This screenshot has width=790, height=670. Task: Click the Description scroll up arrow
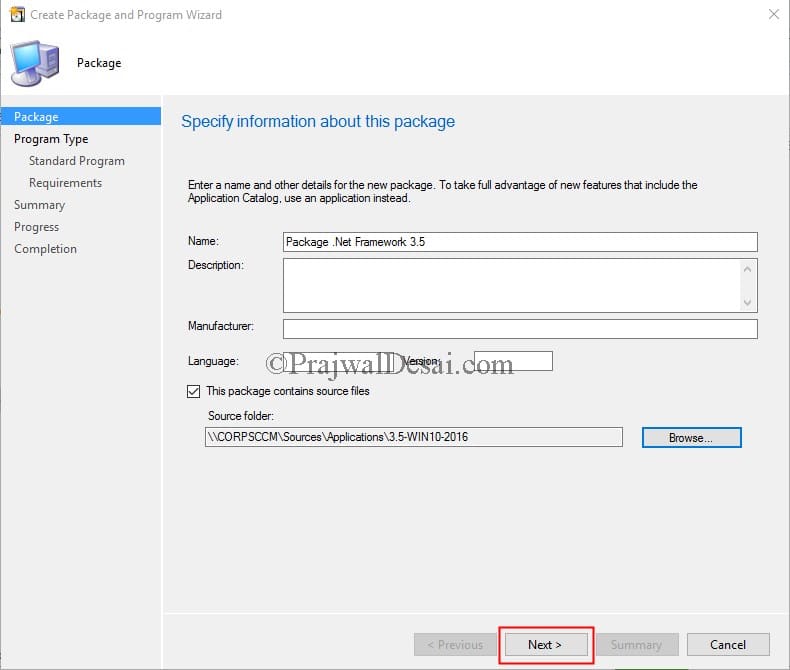(747, 270)
